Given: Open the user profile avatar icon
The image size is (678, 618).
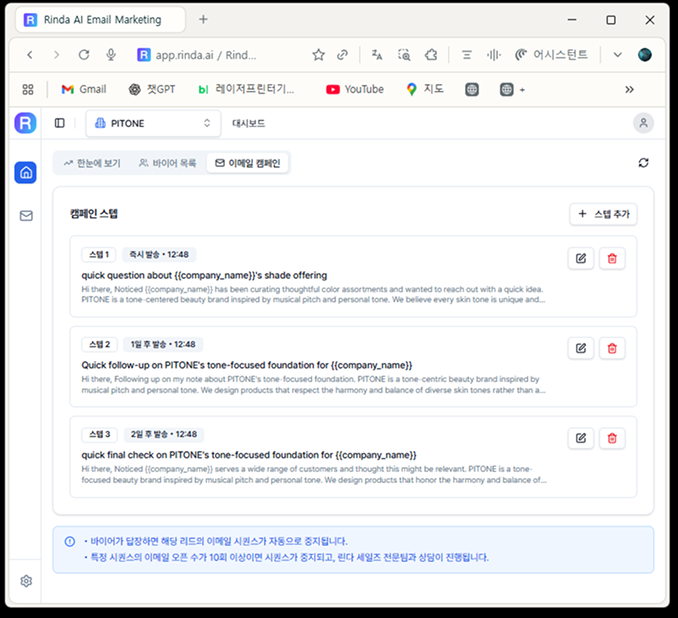Looking at the screenshot, I should coord(643,123).
